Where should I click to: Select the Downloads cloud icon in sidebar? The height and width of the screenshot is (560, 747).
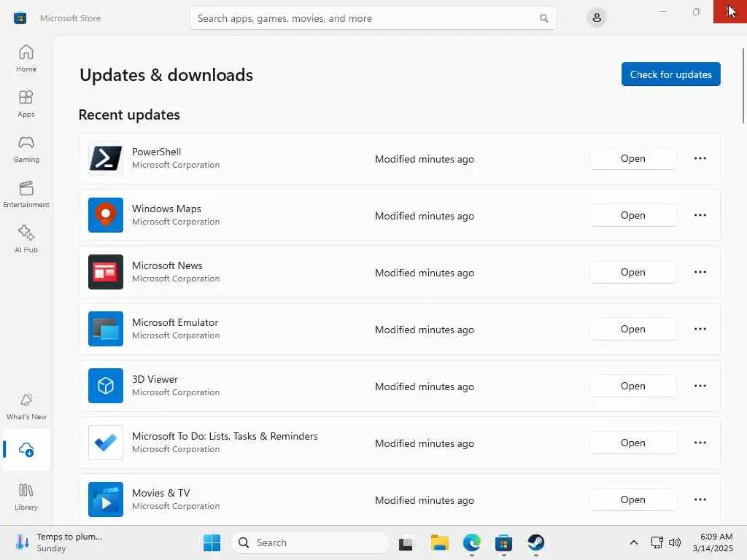[26, 449]
